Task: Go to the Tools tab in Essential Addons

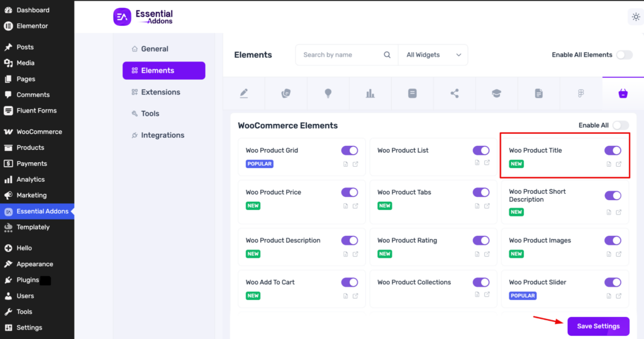Action: tap(164, 113)
